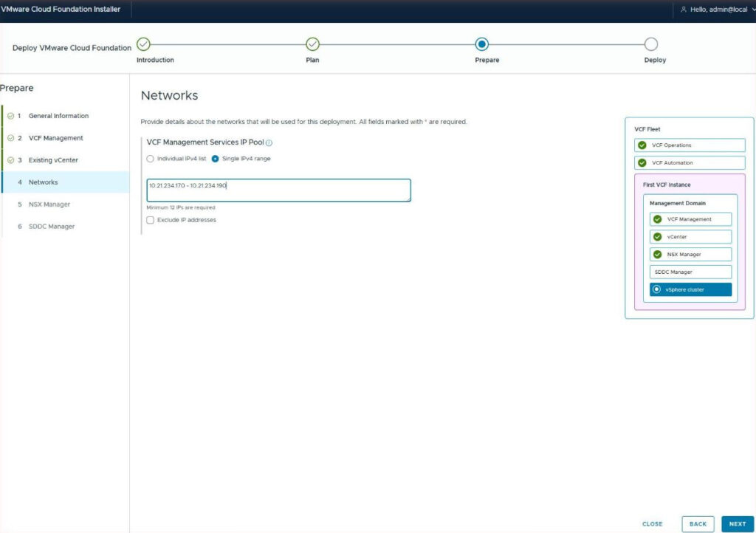Select Single IPv4 range option
Viewport: 756px width, 533px height.
tap(215, 159)
